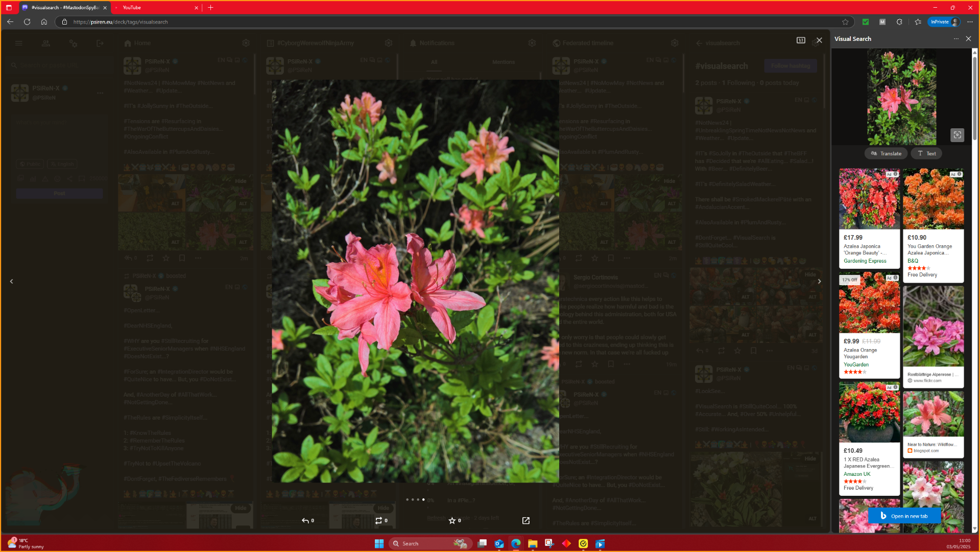Open the browser Extensions puzzle icon

[x=899, y=22]
